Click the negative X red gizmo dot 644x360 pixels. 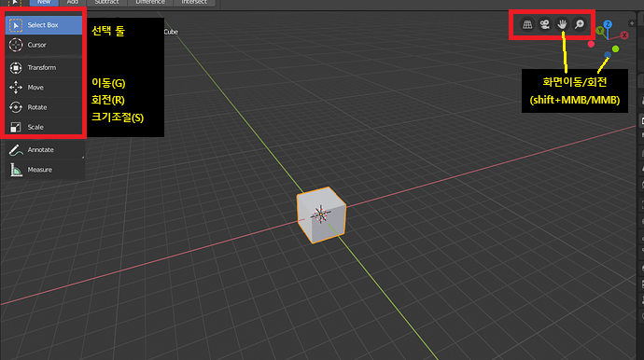591,44
